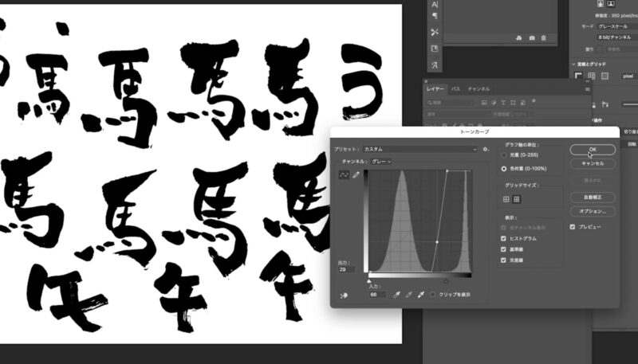Select 光量 (0-255) radio option
The image size is (638, 364).
[x=504, y=155]
